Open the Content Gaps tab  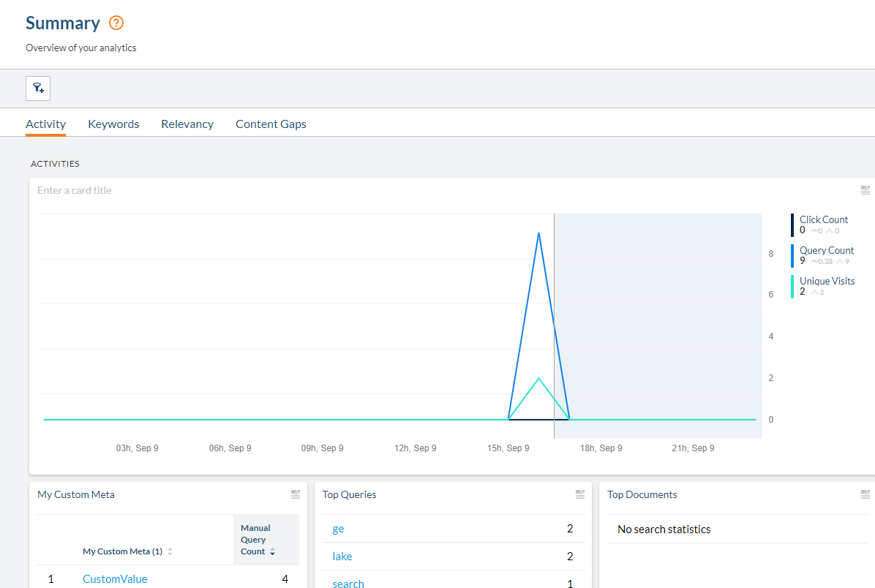271,124
